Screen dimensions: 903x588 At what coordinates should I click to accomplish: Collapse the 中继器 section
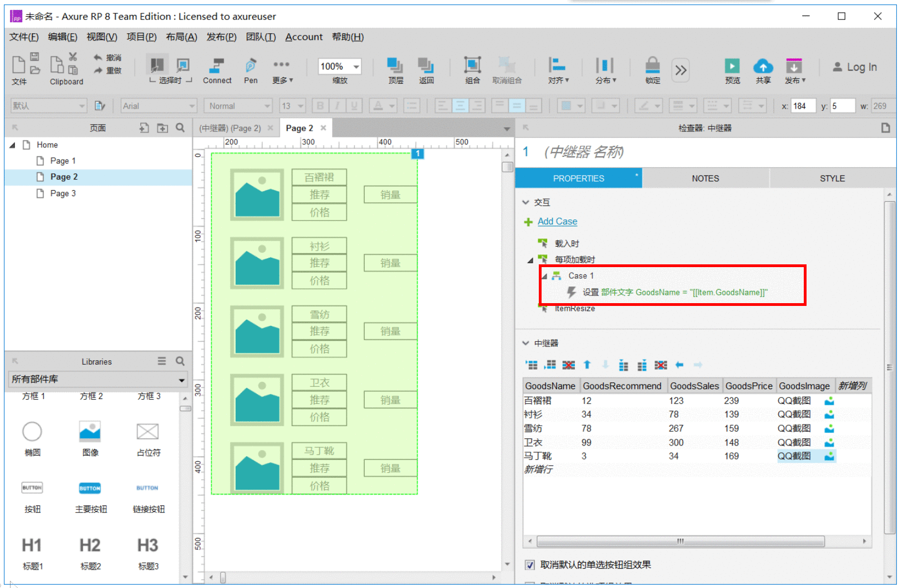pos(526,344)
